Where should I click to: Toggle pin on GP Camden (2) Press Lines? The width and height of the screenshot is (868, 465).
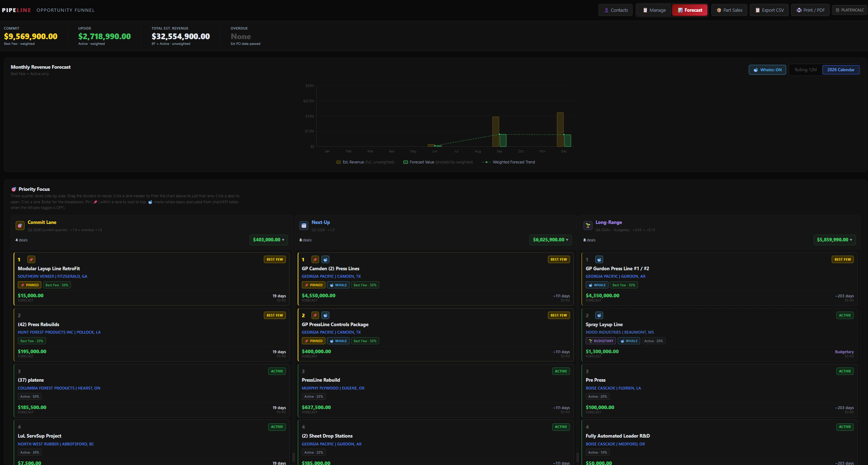tap(315, 260)
